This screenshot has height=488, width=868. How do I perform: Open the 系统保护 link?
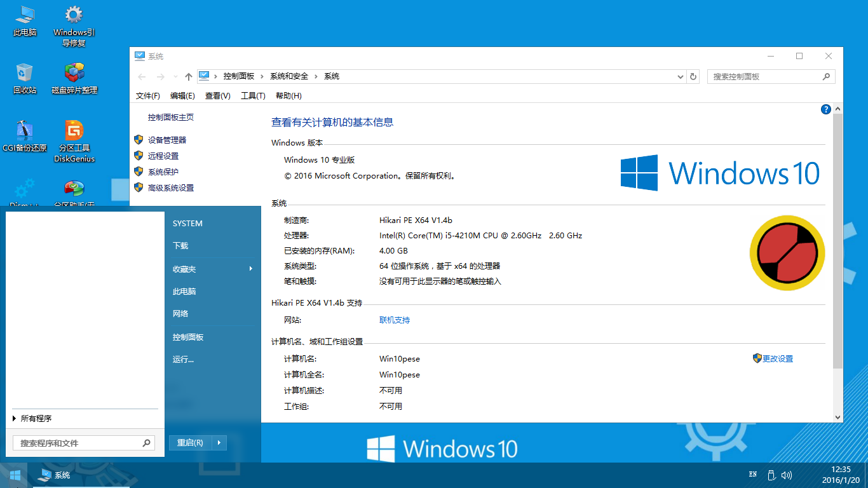(x=163, y=172)
